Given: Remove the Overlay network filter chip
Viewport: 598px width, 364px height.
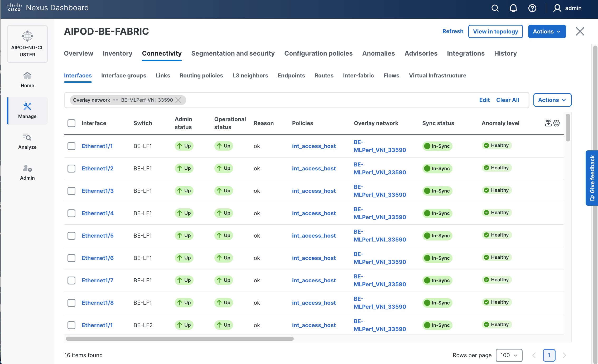Looking at the screenshot, I should point(179,100).
